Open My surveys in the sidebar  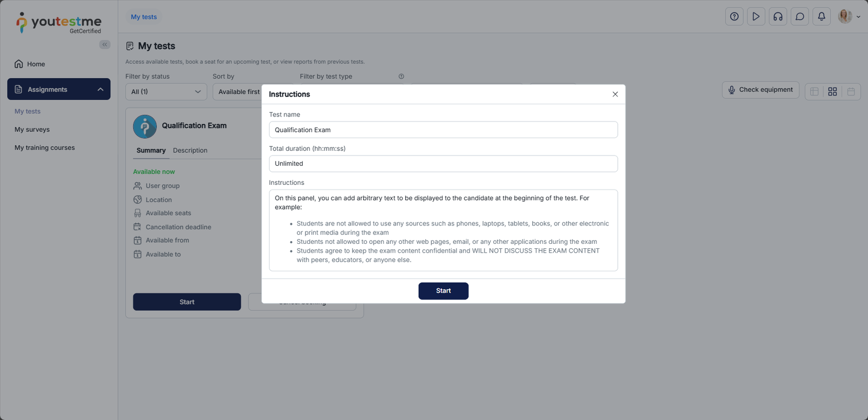[x=32, y=130]
